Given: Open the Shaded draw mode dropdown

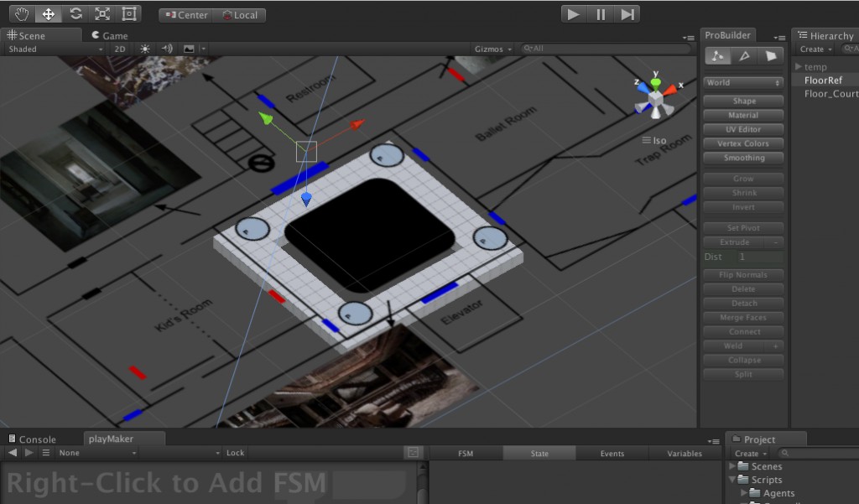Looking at the screenshot, I should (55, 49).
